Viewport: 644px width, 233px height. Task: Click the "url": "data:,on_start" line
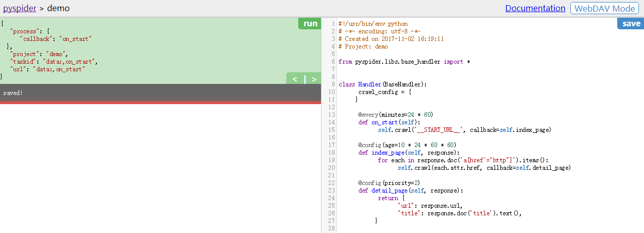(x=47, y=69)
